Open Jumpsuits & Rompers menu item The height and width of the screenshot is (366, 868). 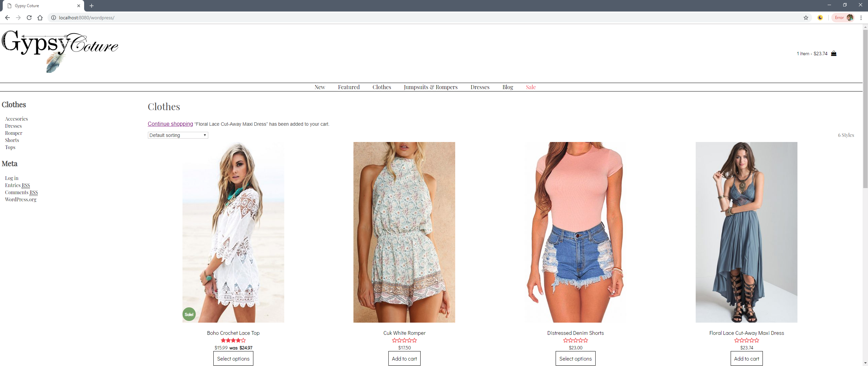click(430, 87)
